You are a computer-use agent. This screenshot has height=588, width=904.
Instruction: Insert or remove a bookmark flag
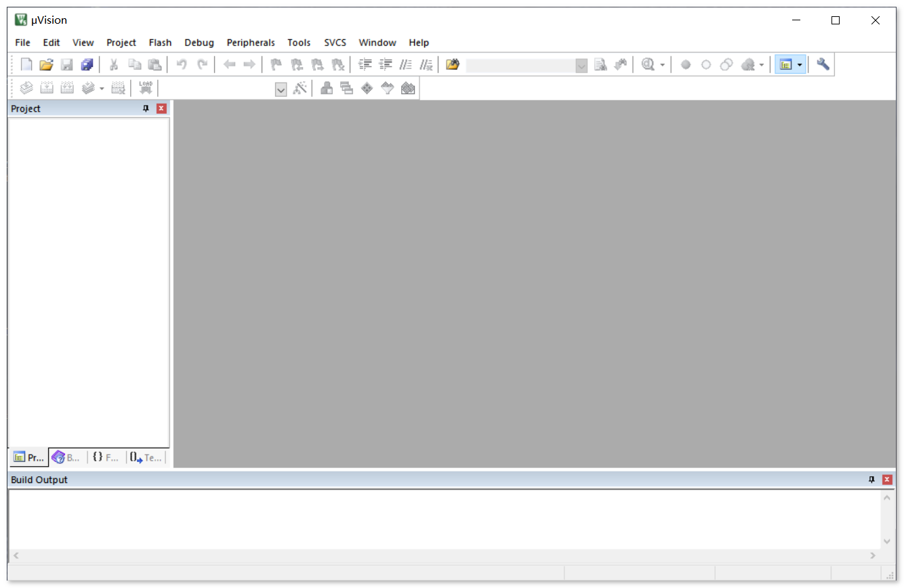pos(276,65)
